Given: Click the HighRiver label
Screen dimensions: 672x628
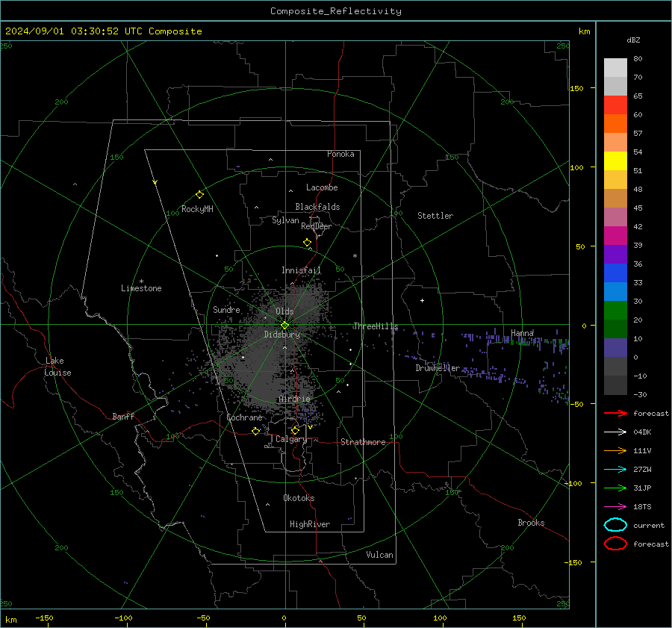Looking at the screenshot, I should click(309, 524).
